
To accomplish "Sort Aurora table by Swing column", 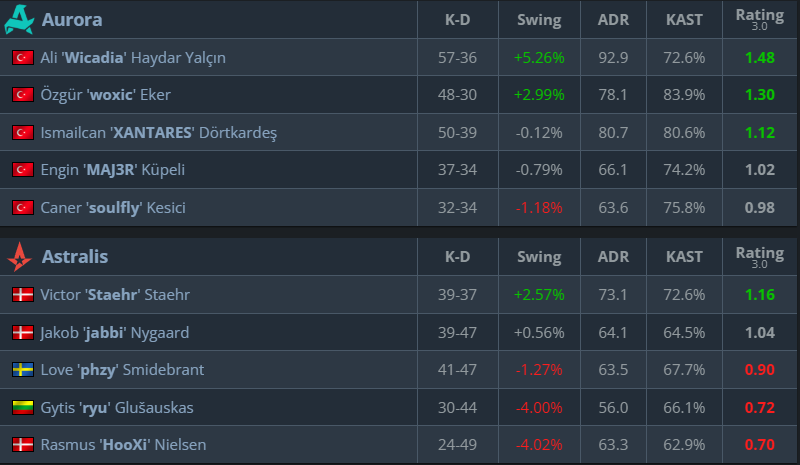I will pos(539,20).
